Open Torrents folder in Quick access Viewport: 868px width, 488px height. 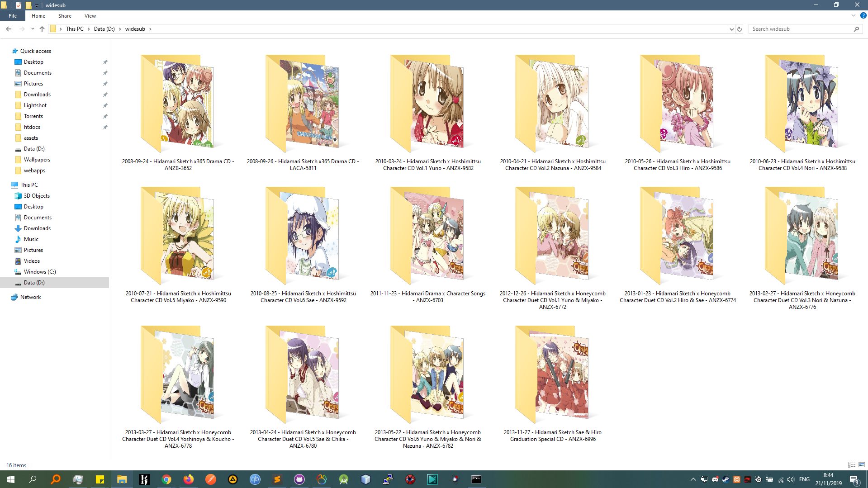33,116
